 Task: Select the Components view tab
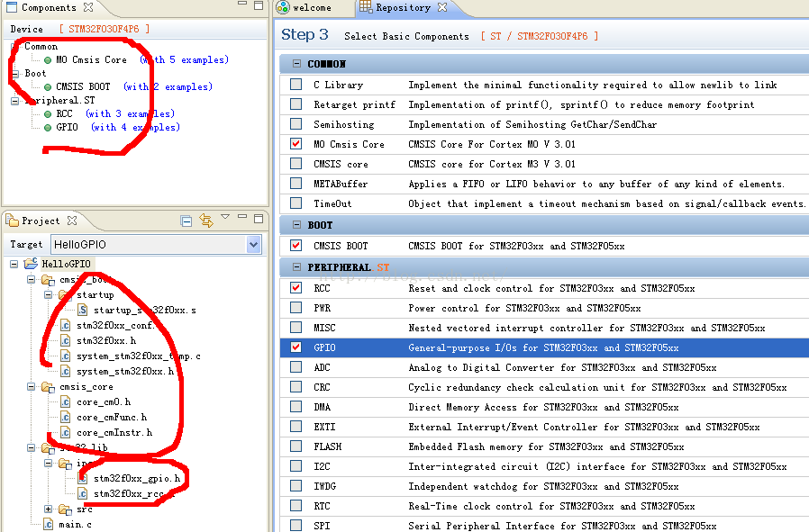[x=49, y=7]
